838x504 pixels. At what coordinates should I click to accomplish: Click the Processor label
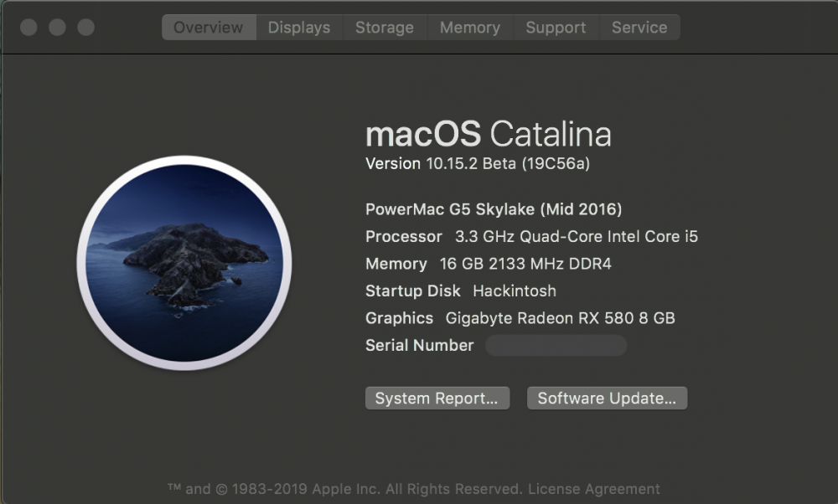tap(404, 237)
